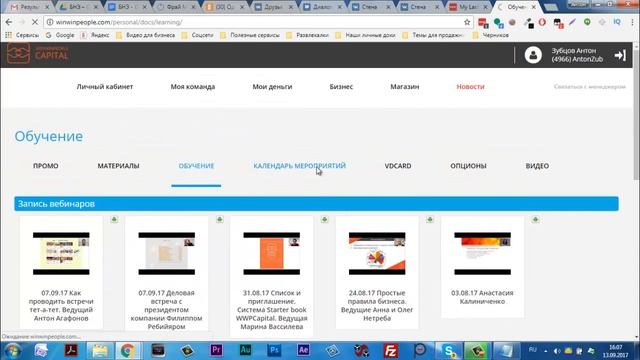
Task: Open the orange thumbnail of Список и приглашение webinar
Action: click(271, 253)
